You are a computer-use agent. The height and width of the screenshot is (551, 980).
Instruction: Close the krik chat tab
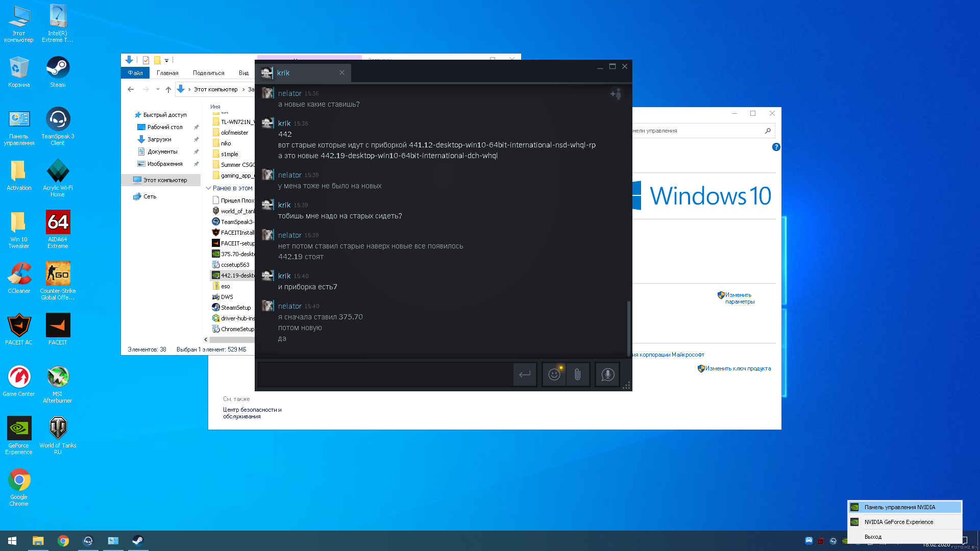(342, 72)
